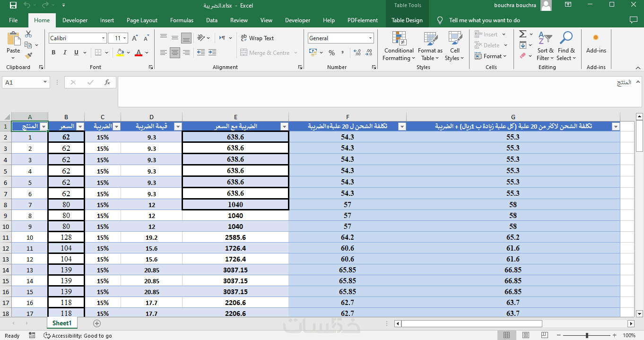The height and width of the screenshot is (340, 644).
Task: Select the Sheet1 tab
Action: (x=62, y=323)
